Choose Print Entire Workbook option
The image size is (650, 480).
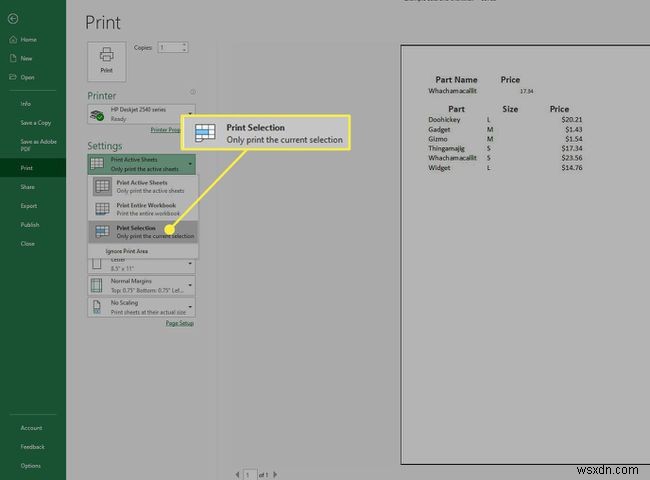(x=143, y=209)
